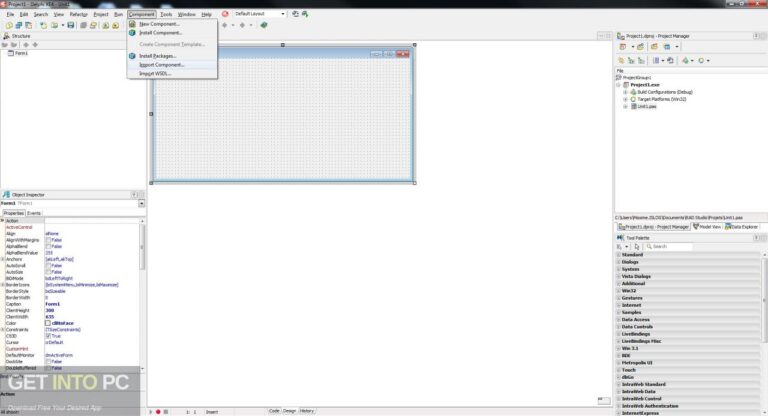Viewport: 768px width, 416px height.
Task: Select ProjectGroup1 in Project Manager
Action: 637,77
